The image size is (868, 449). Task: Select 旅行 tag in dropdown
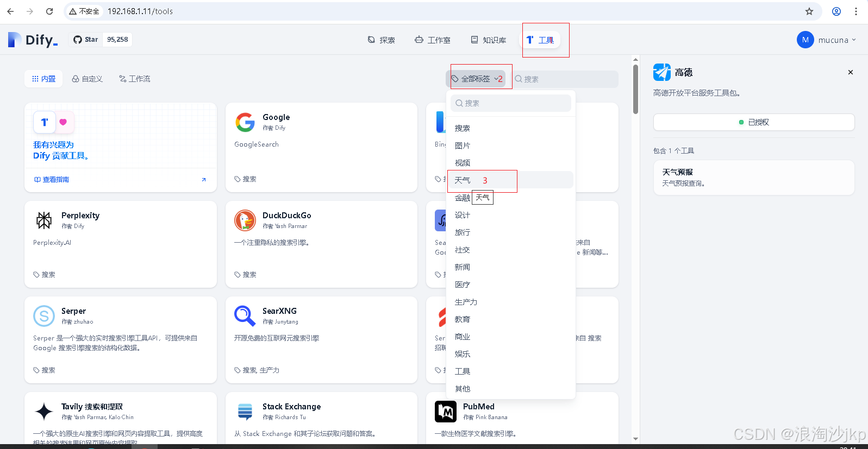tap(511, 232)
